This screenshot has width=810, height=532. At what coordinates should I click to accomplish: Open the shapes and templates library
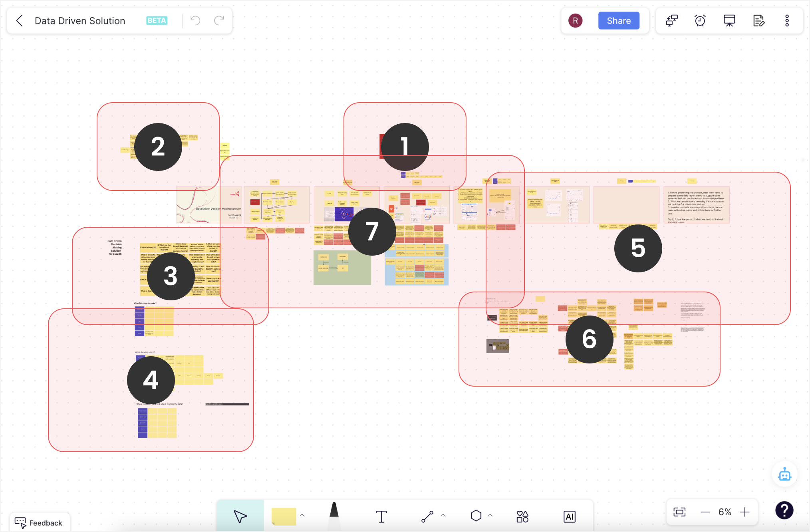[x=522, y=516]
